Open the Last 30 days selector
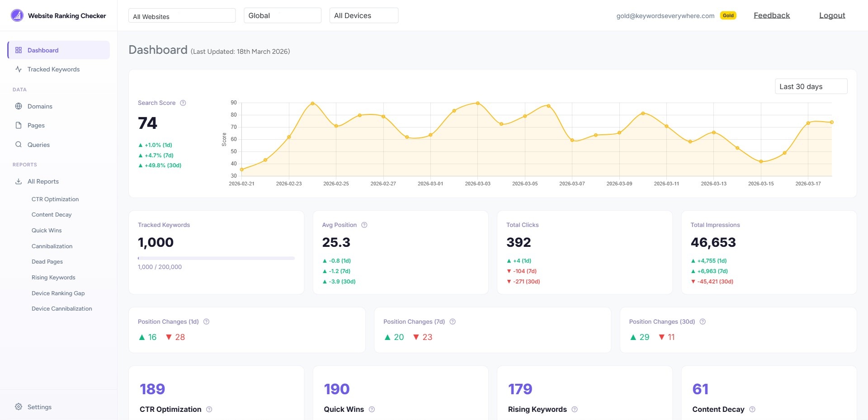Viewport: 868px width, 420px height. coord(811,86)
